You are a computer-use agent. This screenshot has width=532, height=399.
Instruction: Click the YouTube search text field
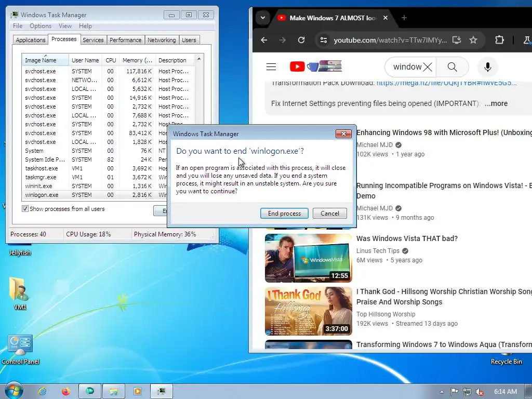click(406, 67)
